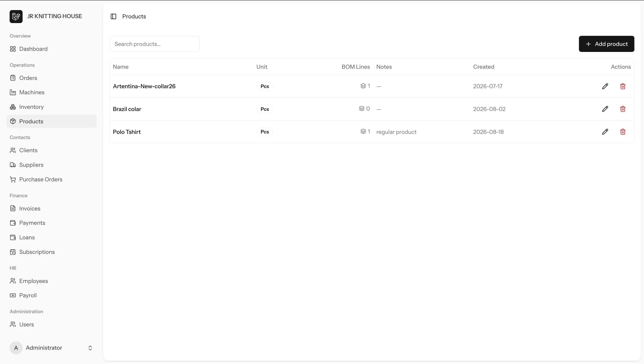Image resolution: width=644 pixels, height=364 pixels.
Task: Click the BOM Lines column header
Action: point(356,67)
